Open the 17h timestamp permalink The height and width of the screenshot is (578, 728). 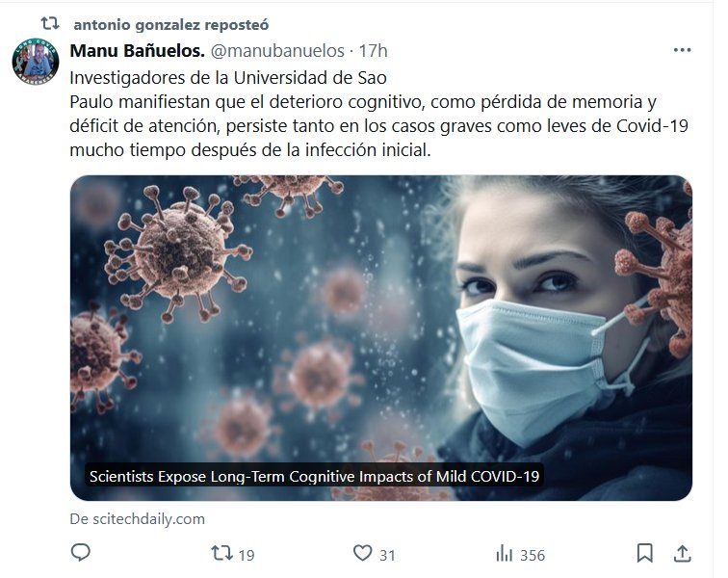tap(373, 51)
